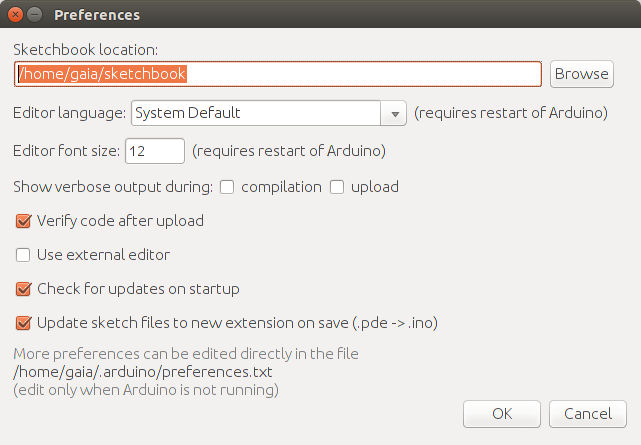Confirm preferences with OK
The width and height of the screenshot is (641, 445).
pyautogui.click(x=502, y=414)
